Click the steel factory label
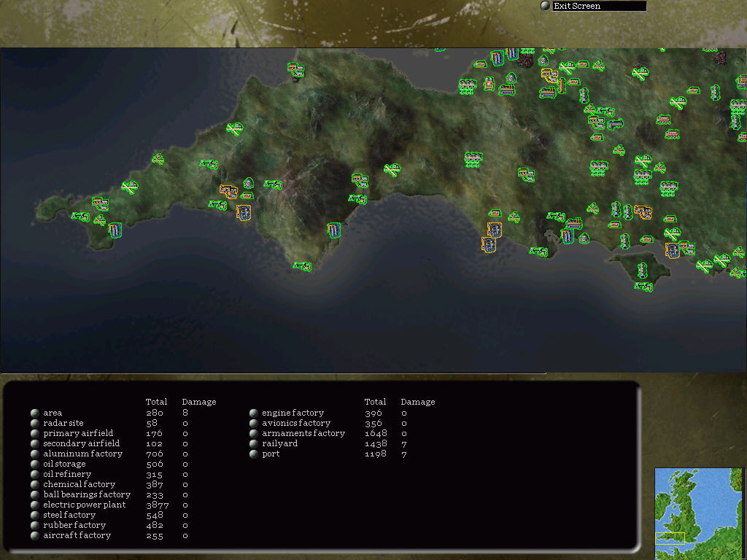747x560 pixels. coord(69,515)
